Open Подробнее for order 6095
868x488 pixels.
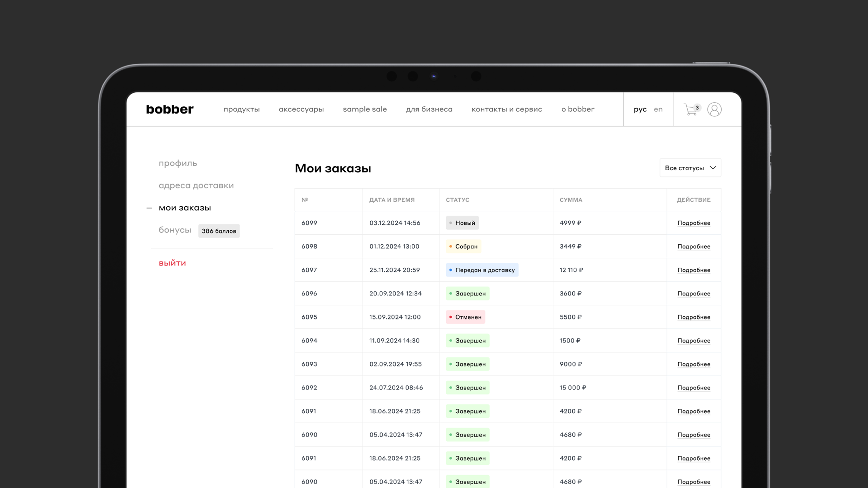click(x=694, y=317)
